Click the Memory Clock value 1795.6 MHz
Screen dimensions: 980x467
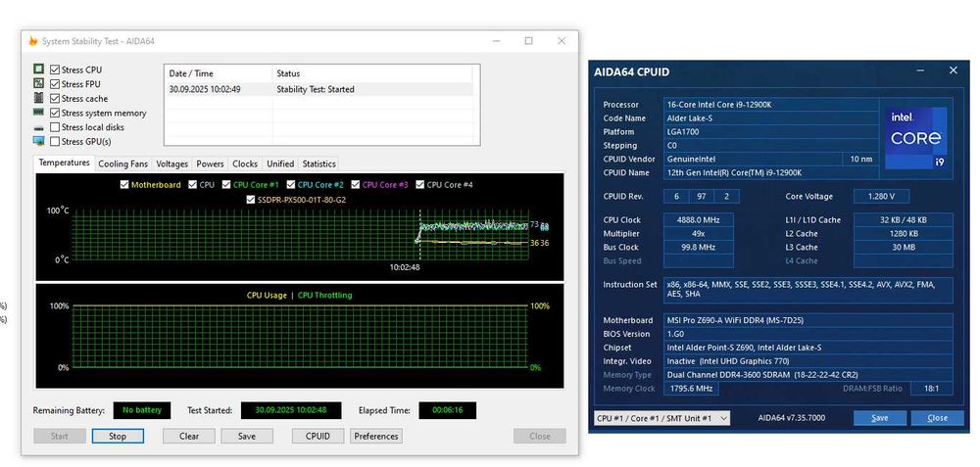click(691, 389)
